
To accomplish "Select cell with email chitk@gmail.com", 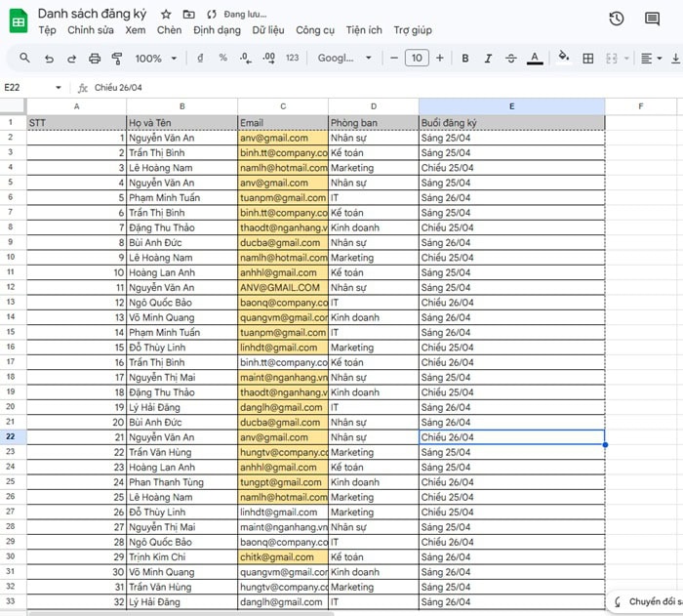I will 282,557.
